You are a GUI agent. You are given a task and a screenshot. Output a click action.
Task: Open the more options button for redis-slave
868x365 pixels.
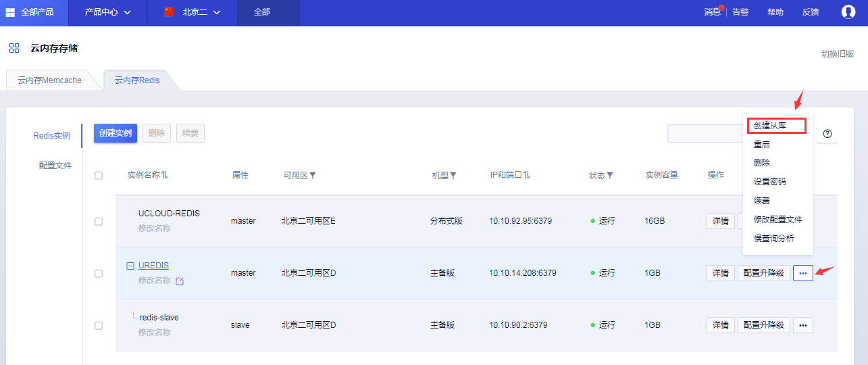point(802,325)
